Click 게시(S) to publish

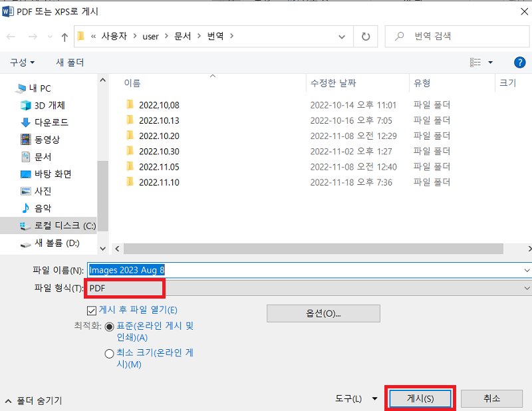420,398
